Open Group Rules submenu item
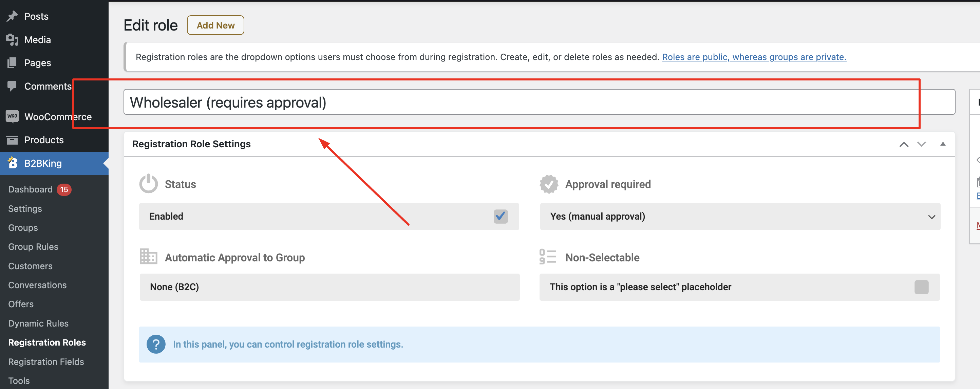 tap(33, 247)
